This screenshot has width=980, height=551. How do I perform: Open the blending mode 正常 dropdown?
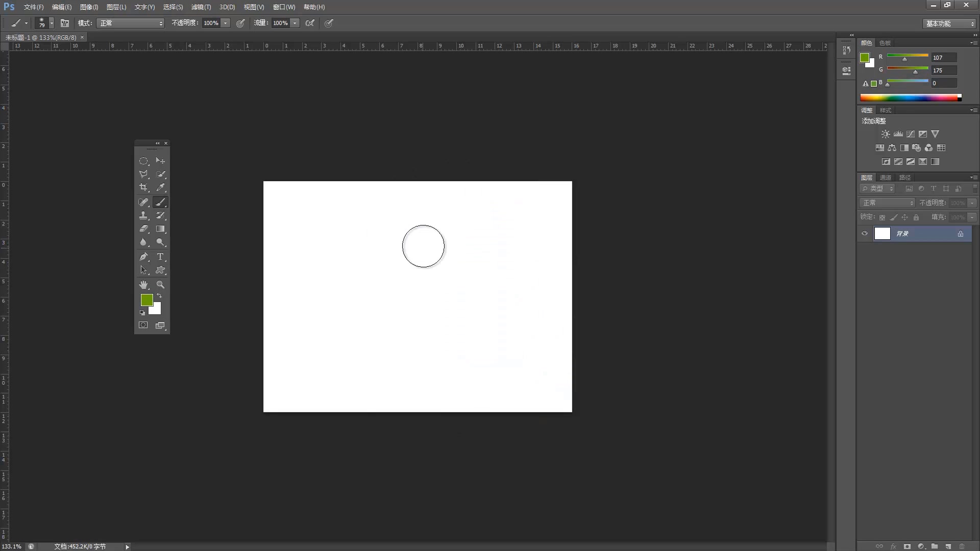tap(887, 203)
